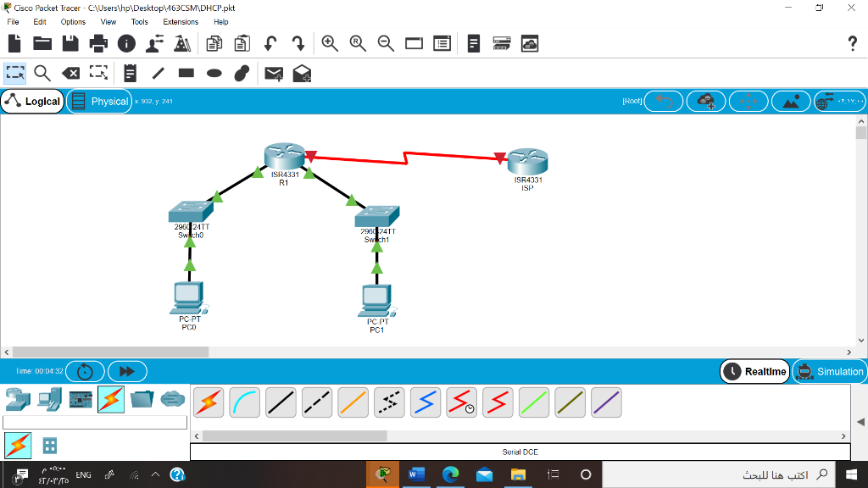The image size is (868, 488).
Task: Click Fast Forward Time button
Action: point(127,371)
